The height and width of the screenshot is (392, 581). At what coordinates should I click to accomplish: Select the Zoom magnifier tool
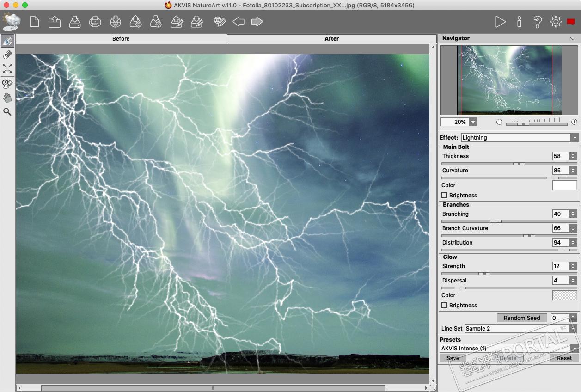(x=7, y=112)
